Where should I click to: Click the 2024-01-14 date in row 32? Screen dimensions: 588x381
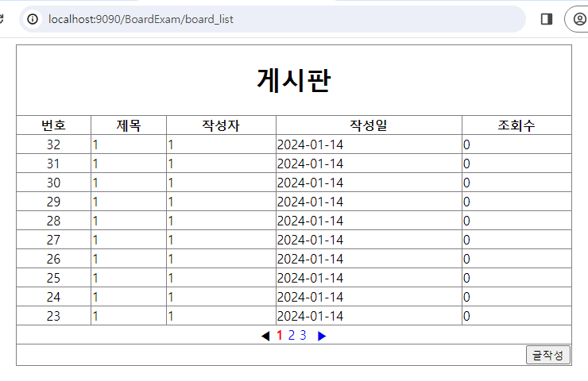[x=310, y=144]
